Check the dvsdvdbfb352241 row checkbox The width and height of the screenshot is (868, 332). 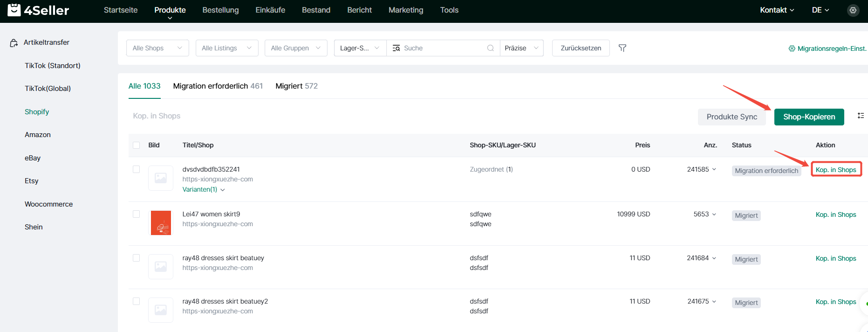(137, 169)
